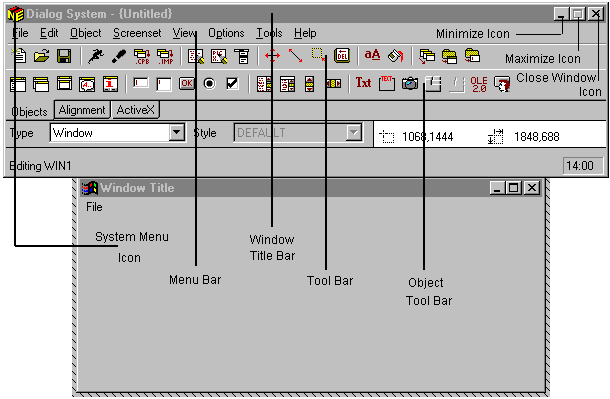Image resolution: width=610 pixels, height=399 pixels.
Task: Click the selection box object icon
Action: [x=287, y=84]
